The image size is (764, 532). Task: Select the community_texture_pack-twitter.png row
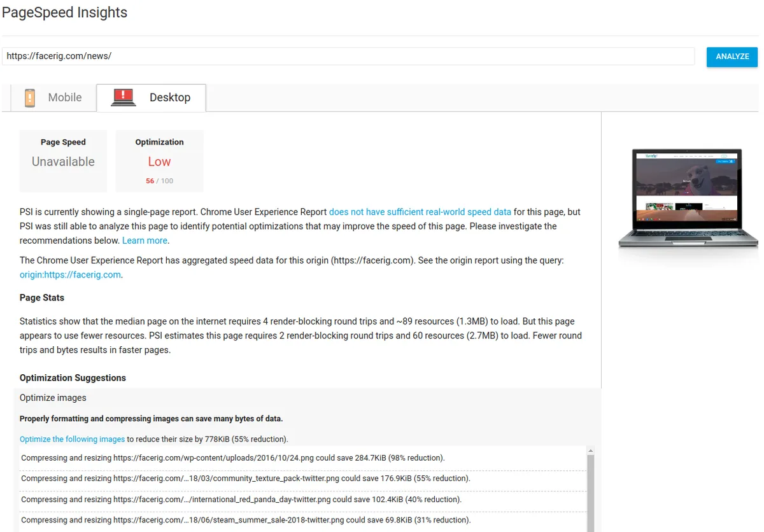(303, 479)
